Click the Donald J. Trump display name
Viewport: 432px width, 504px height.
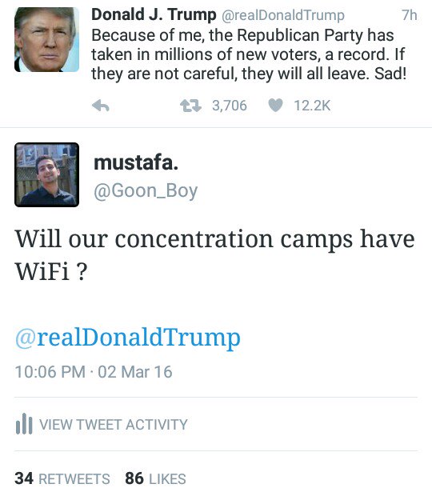pyautogui.click(x=154, y=14)
